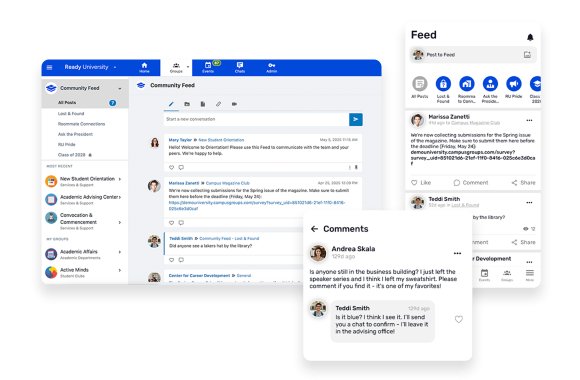
Task: Go back from the Comments panel
Action: (314, 229)
